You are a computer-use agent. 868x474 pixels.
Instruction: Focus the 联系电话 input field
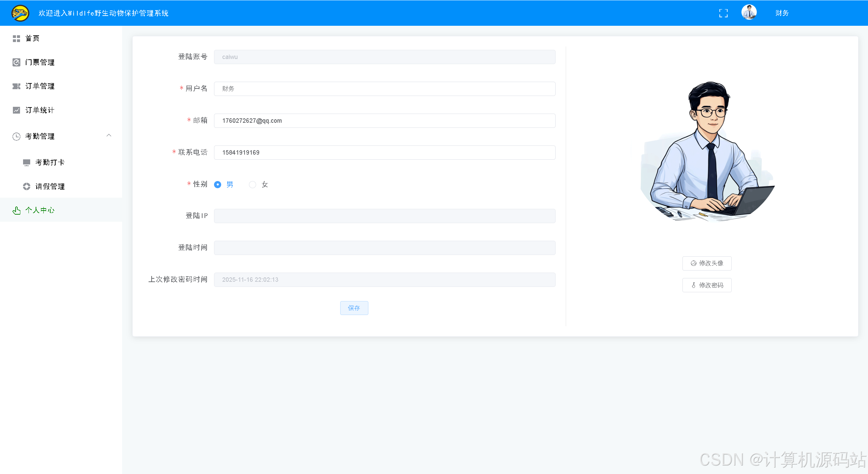coord(385,153)
